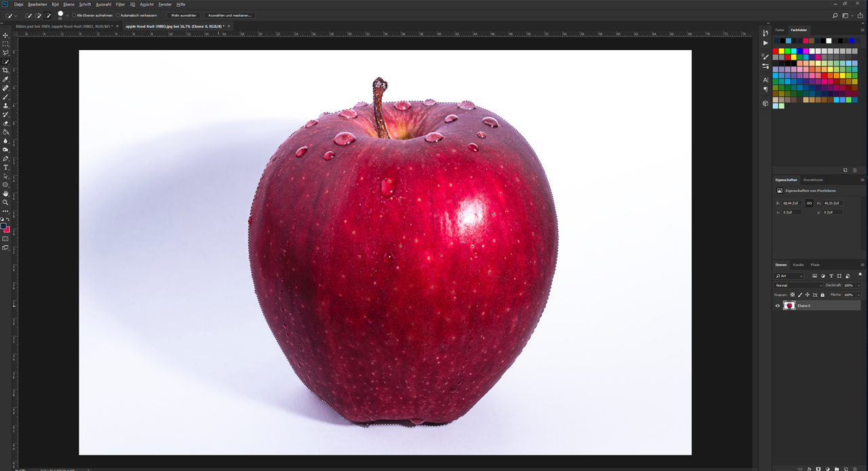Hide Ebene 0 layer visibility
The height and width of the screenshot is (471, 868).
(778, 306)
